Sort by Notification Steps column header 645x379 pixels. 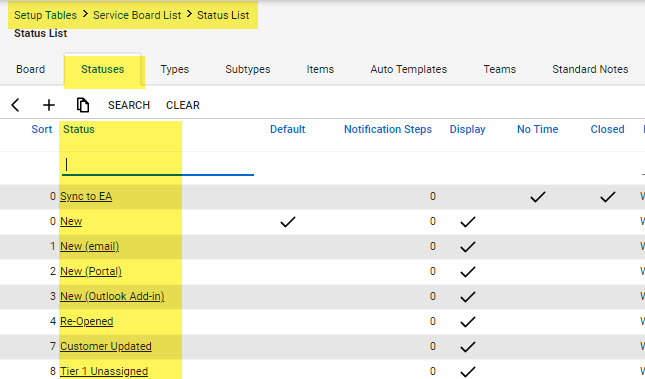pyautogui.click(x=387, y=129)
